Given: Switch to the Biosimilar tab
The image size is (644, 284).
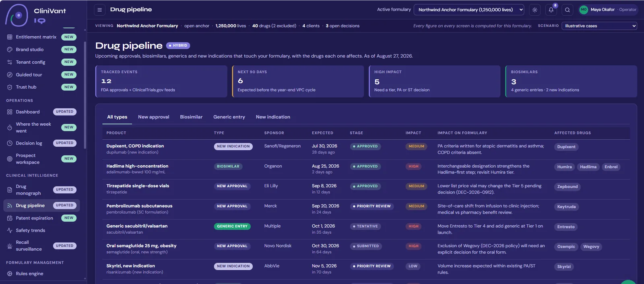Looking at the screenshot, I should point(191,117).
